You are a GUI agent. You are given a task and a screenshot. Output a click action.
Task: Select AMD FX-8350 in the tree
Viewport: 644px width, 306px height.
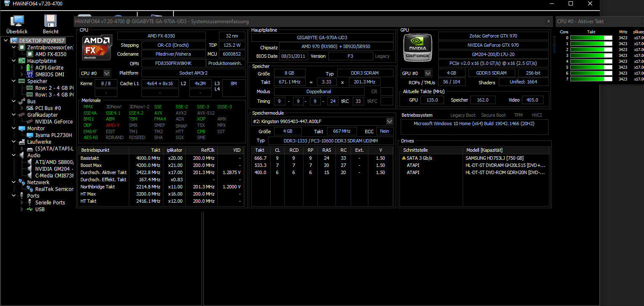click(51, 54)
